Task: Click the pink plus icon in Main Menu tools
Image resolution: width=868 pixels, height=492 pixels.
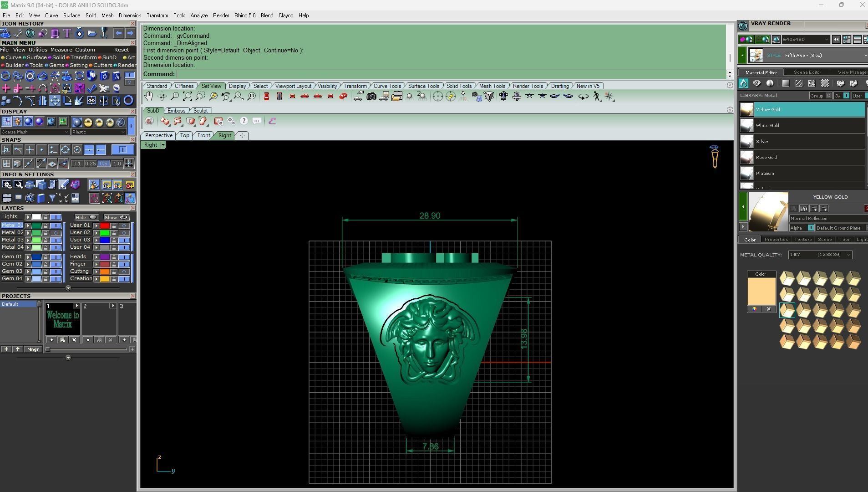Action: (x=6, y=88)
